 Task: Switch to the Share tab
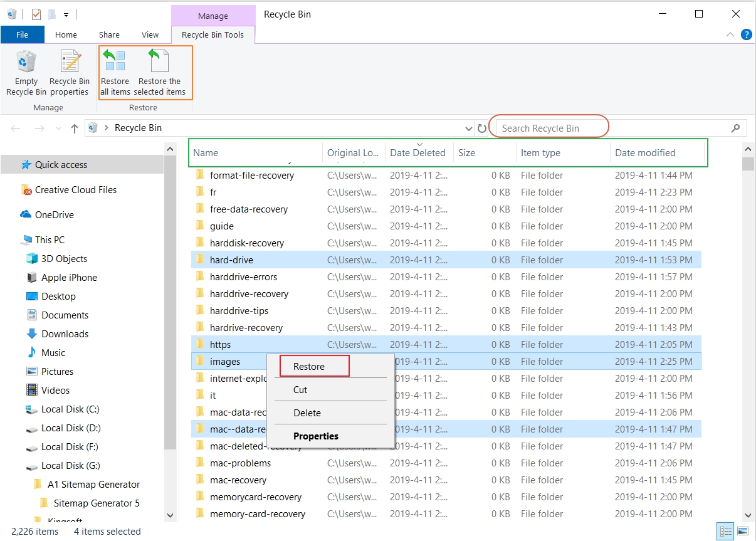point(109,34)
